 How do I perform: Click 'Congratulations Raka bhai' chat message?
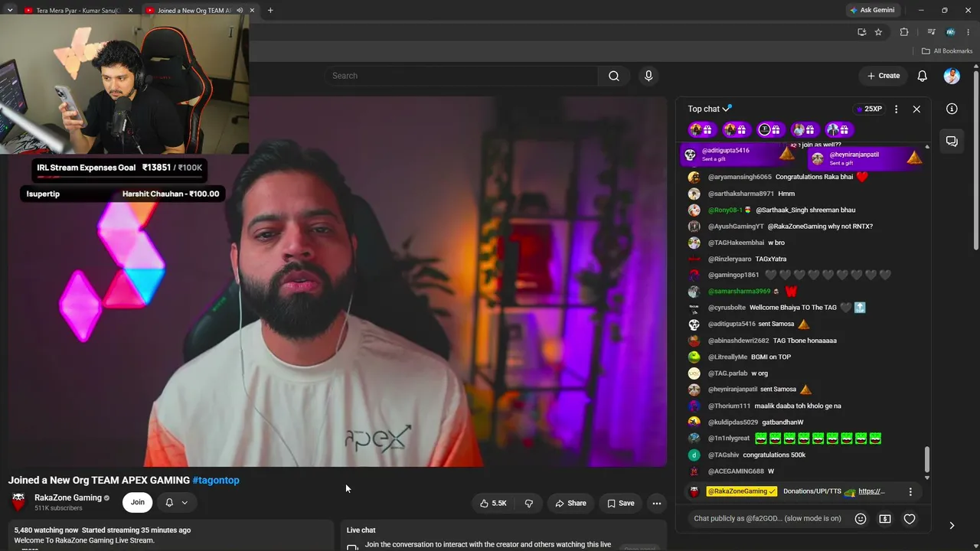coord(814,178)
